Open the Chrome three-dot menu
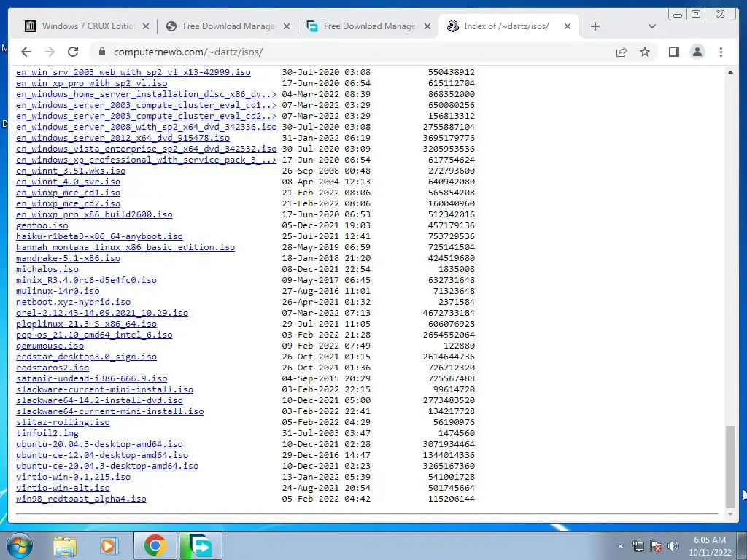This screenshot has width=747, height=560. tap(721, 52)
